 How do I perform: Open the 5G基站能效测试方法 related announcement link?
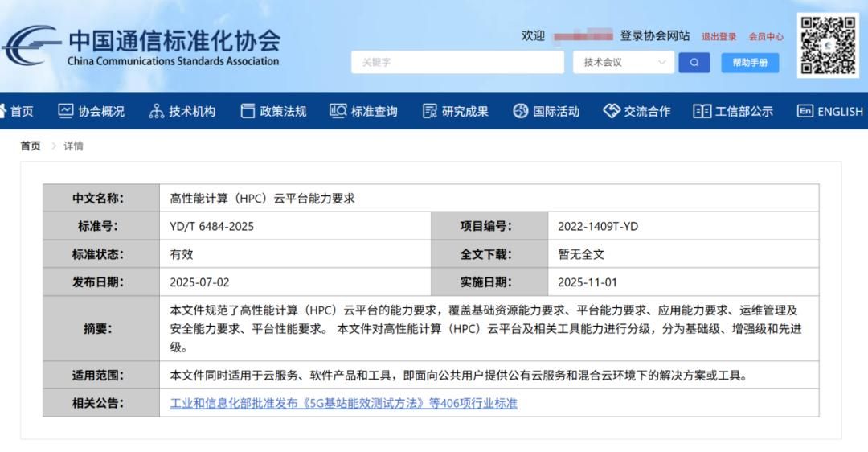point(343,403)
